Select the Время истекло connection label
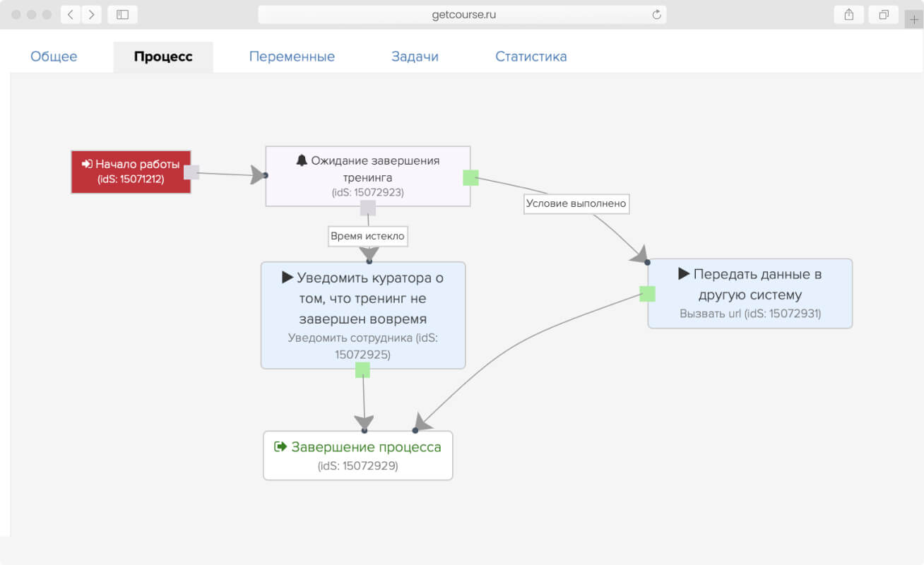 (368, 236)
